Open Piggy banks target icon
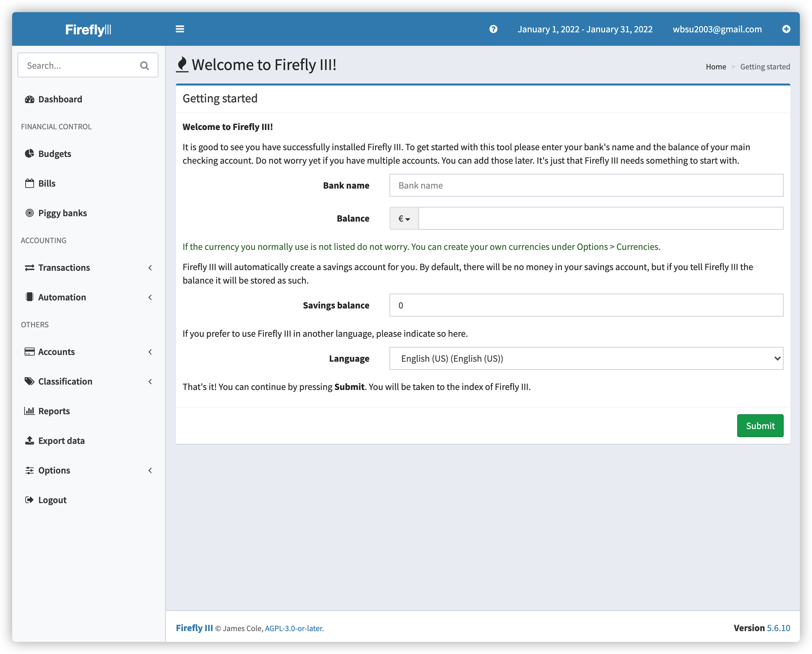 (x=29, y=213)
